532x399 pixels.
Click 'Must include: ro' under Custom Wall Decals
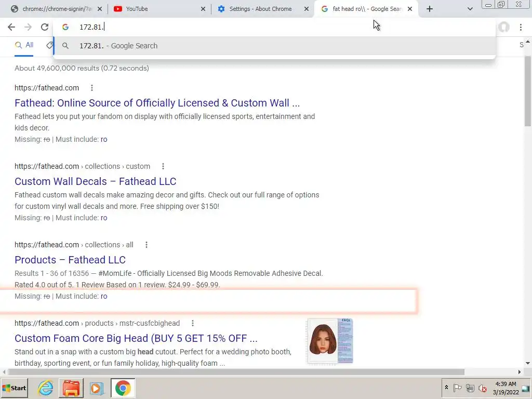[x=82, y=218]
